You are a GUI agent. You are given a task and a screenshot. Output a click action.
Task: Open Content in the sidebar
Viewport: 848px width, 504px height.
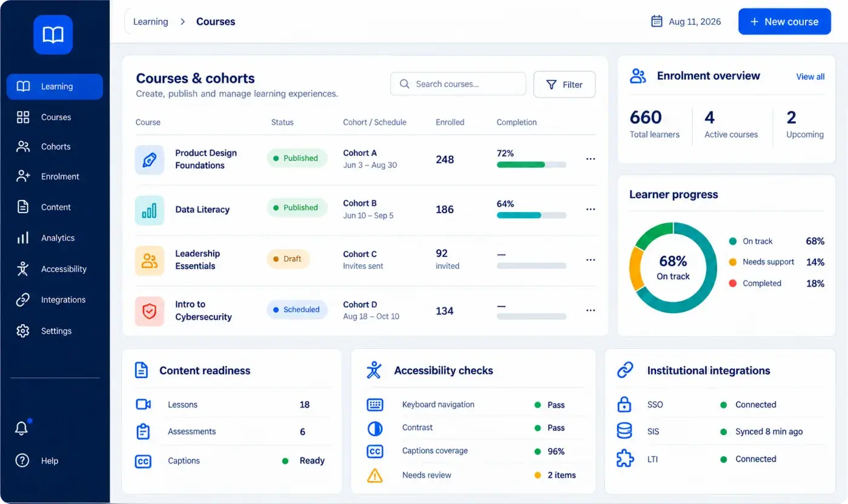point(55,207)
